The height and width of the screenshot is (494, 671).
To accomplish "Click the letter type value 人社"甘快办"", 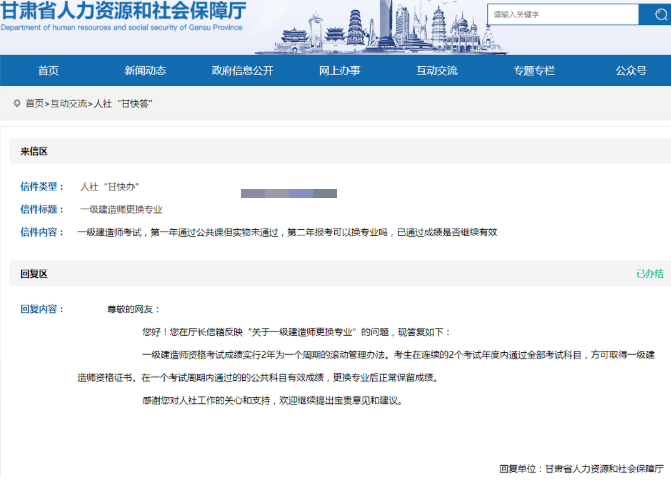I will click(110, 187).
